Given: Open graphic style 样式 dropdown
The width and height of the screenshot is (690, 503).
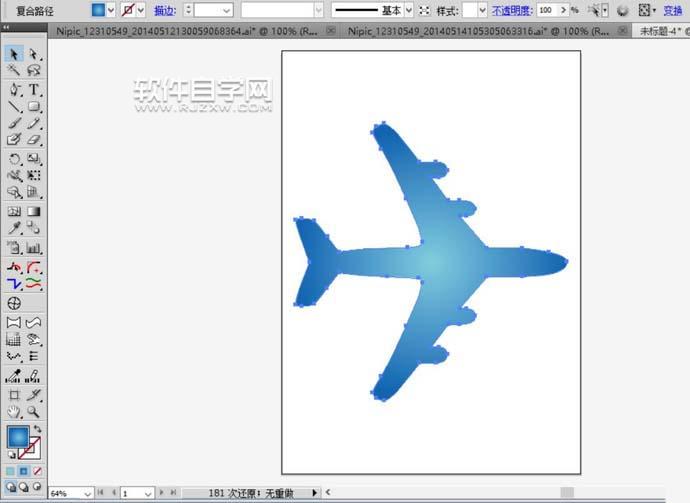Looking at the screenshot, I should [x=482, y=10].
